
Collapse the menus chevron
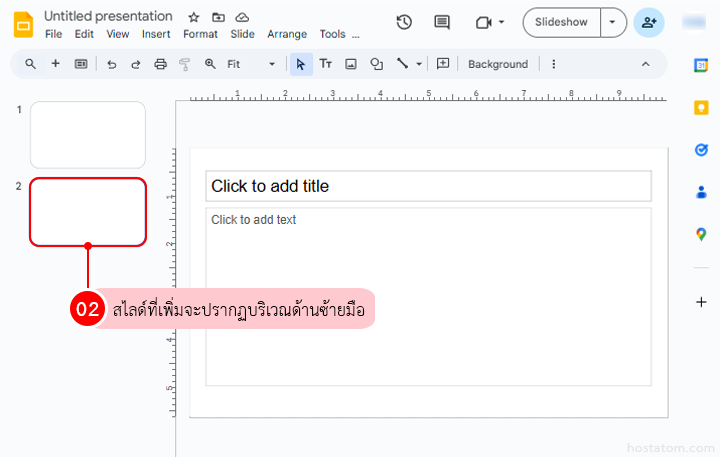point(646,64)
